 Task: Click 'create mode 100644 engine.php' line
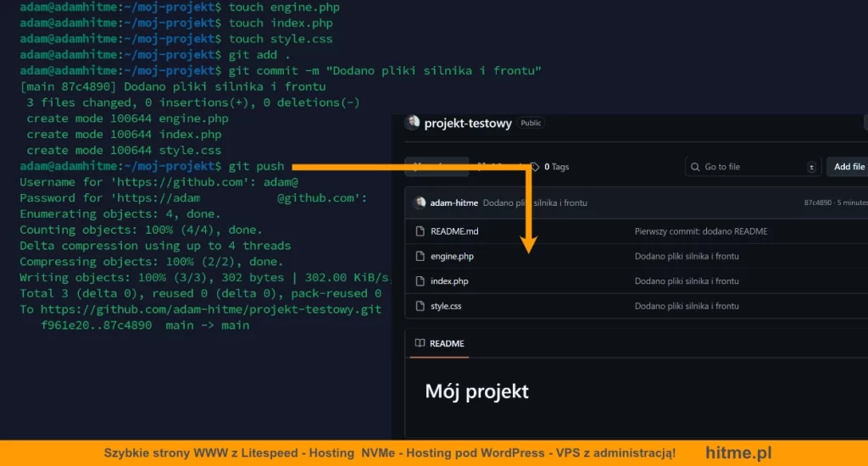pos(127,119)
